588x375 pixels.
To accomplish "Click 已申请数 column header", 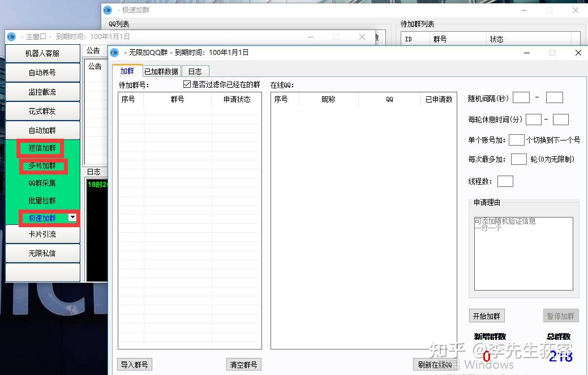I will (x=439, y=99).
